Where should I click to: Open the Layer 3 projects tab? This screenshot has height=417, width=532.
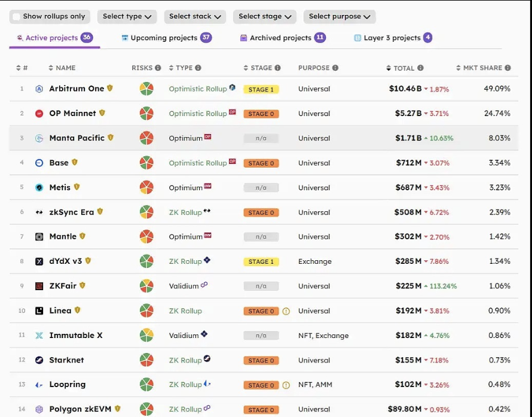coord(393,38)
